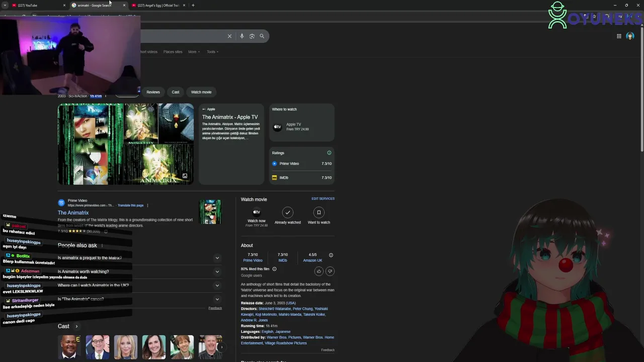Expand the More search filters dropdown
644x362 pixels.
[194, 52]
